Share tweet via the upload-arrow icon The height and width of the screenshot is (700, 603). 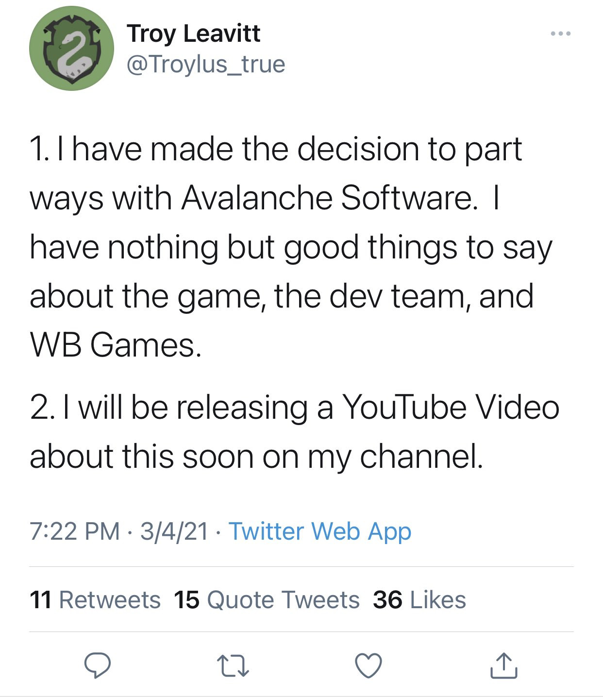pos(503,666)
